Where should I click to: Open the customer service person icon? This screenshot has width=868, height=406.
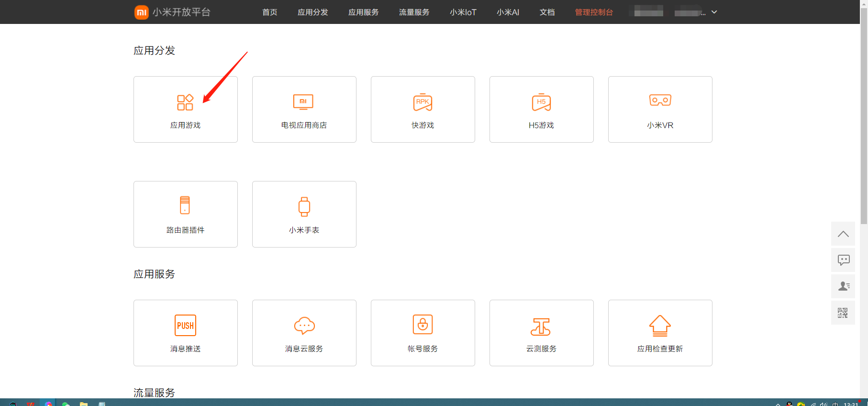[x=843, y=286]
